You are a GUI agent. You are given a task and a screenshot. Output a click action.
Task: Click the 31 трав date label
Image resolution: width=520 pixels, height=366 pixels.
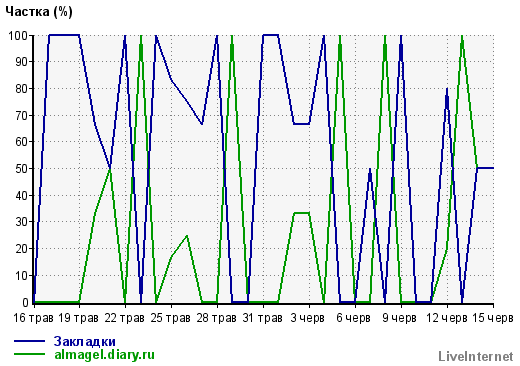262,318
